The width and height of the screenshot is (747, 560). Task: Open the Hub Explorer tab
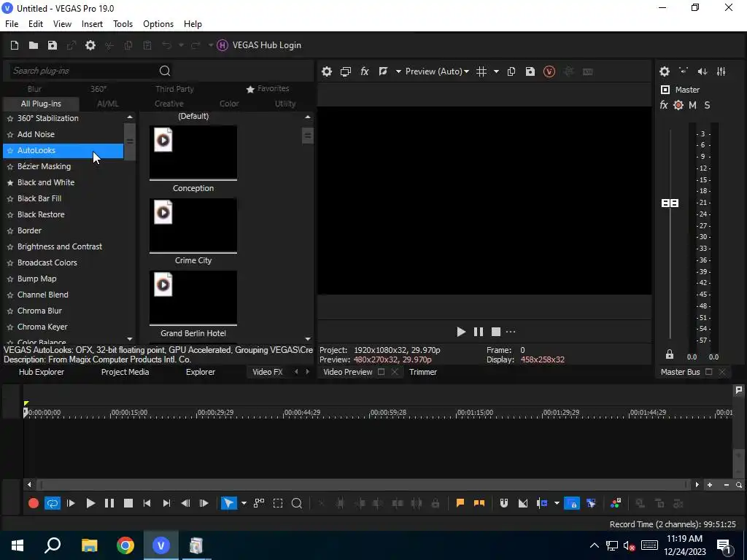(42, 372)
